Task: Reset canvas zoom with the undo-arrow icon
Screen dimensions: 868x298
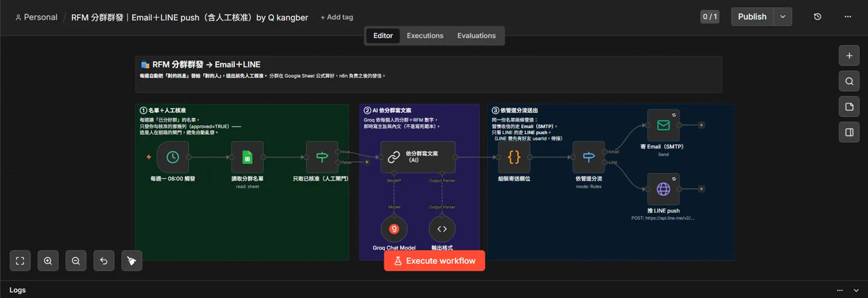Action: pos(104,261)
